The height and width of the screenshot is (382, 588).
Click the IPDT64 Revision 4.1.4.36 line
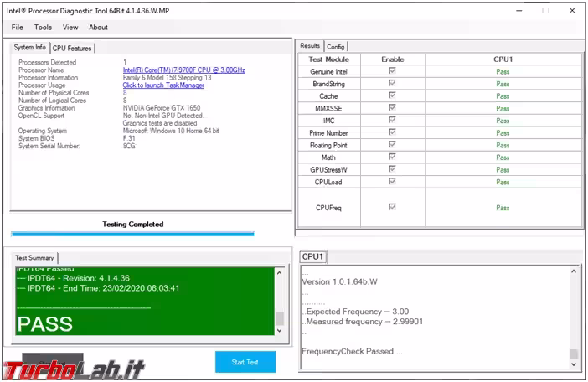pos(74,278)
